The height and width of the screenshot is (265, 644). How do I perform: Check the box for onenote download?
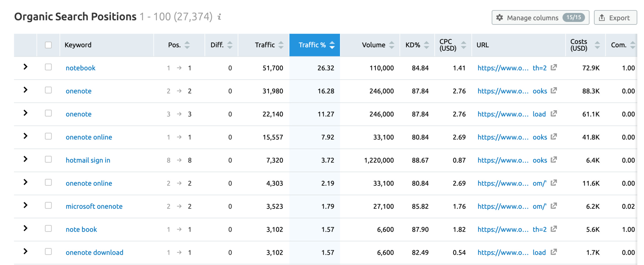click(48, 251)
